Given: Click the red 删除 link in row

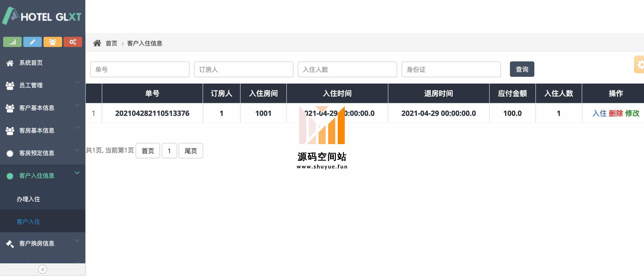Looking at the screenshot, I should (x=616, y=113).
